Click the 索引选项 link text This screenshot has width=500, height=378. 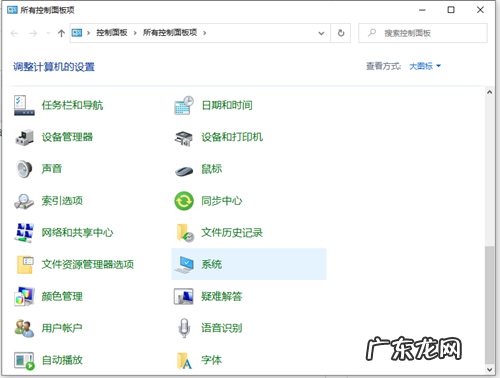tap(62, 201)
